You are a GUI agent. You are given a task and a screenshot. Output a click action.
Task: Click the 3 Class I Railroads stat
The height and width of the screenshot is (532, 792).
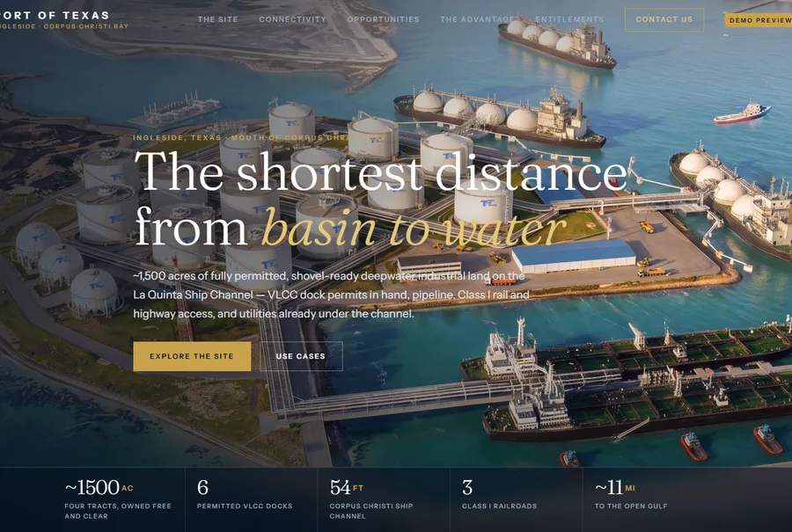[x=499, y=495]
